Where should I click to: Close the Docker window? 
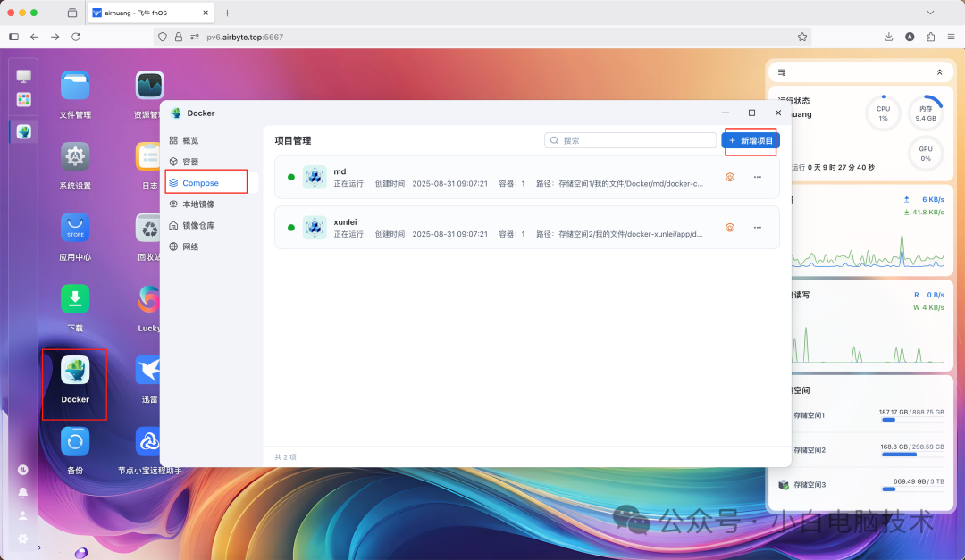pyautogui.click(x=778, y=113)
